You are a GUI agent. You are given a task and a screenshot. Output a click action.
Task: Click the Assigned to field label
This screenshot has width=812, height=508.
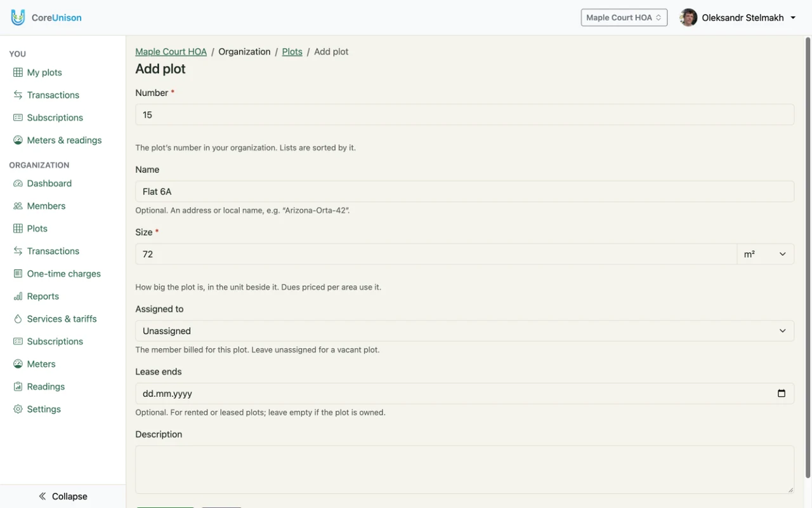(x=159, y=309)
